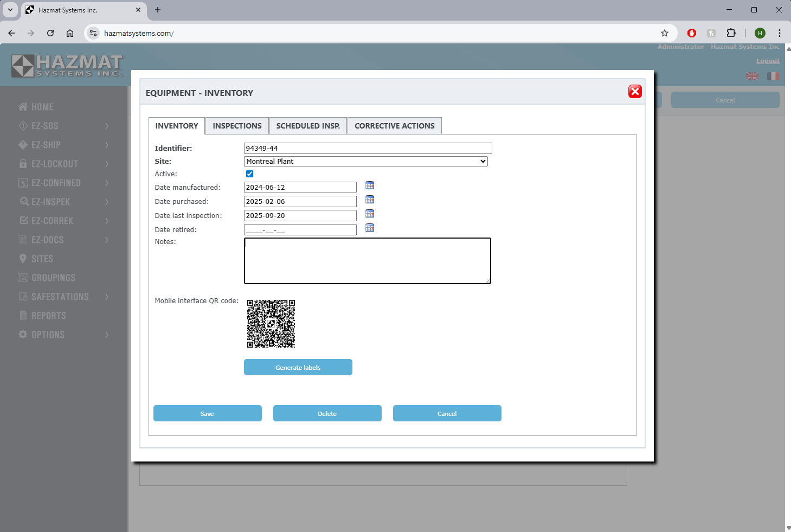This screenshot has height=532, width=791.
Task: Open calendar picker for Date retired
Action: coord(370,228)
